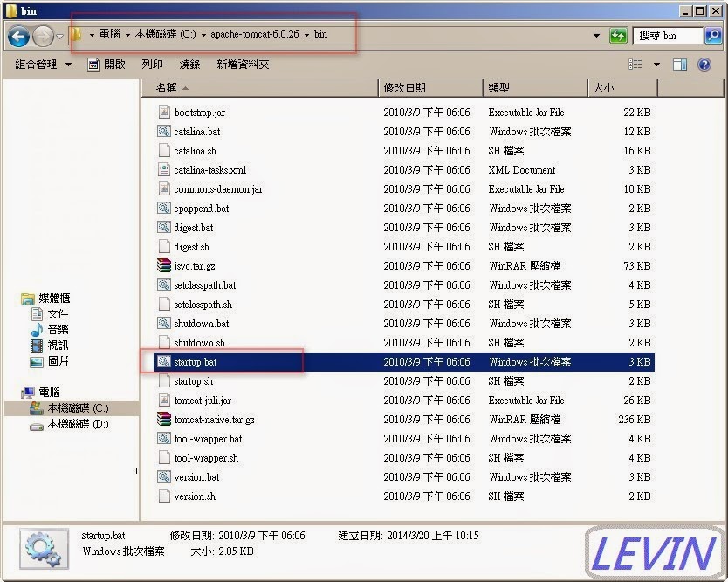728x582 pixels.
Task: Select the shutdown.bat file icon
Action: coord(163,323)
